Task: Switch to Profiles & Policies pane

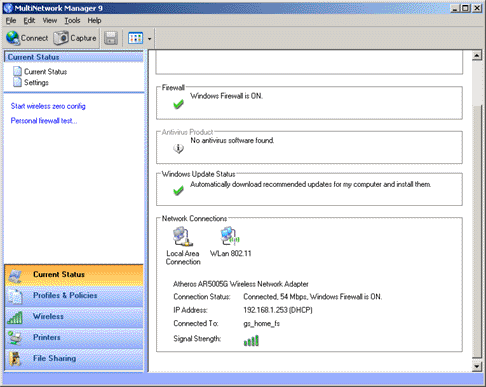Action: 74,296
